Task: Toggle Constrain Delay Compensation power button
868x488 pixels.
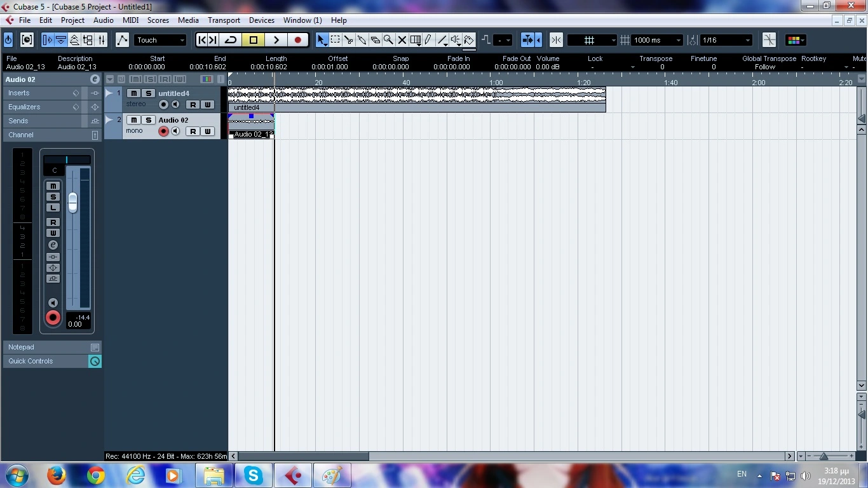Action: 8,40
